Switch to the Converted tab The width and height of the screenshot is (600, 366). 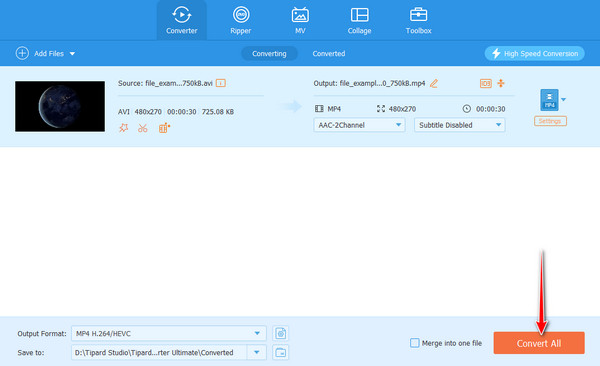329,54
